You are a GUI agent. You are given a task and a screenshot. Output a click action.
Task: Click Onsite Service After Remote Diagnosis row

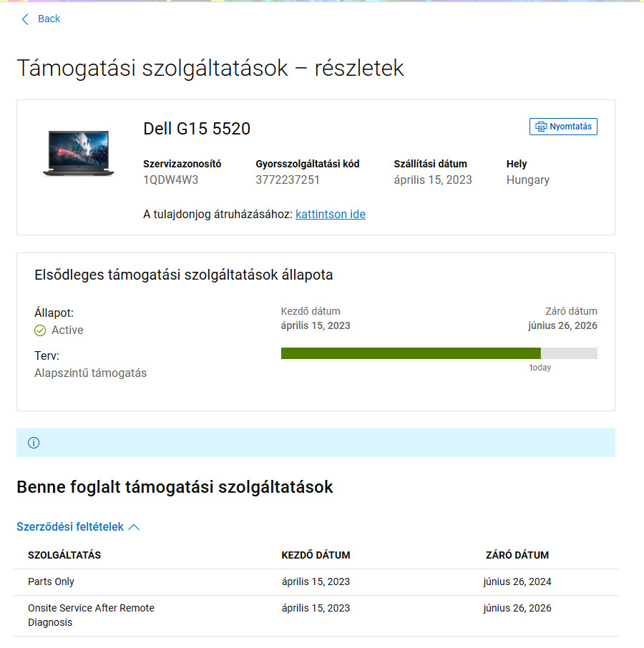coord(316,615)
